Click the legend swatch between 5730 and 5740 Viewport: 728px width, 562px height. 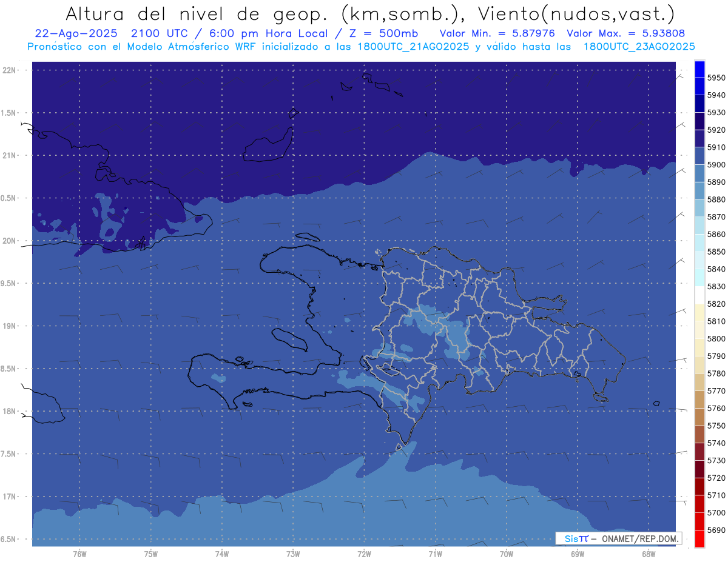pyautogui.click(x=699, y=452)
